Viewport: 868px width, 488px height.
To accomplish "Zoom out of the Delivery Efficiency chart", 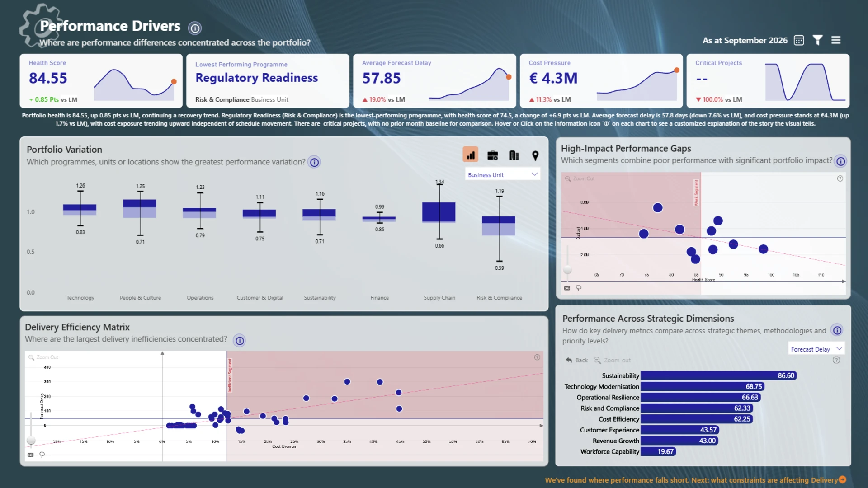I will (43, 357).
